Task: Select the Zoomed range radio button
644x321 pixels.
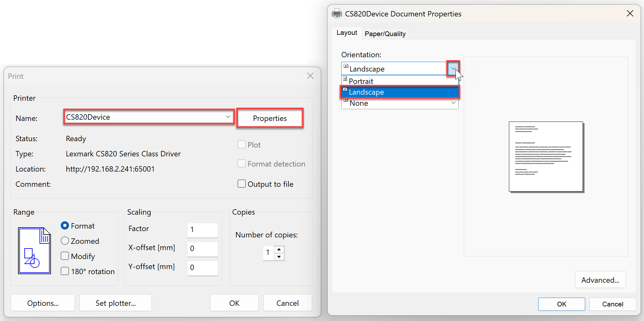Action: point(65,241)
